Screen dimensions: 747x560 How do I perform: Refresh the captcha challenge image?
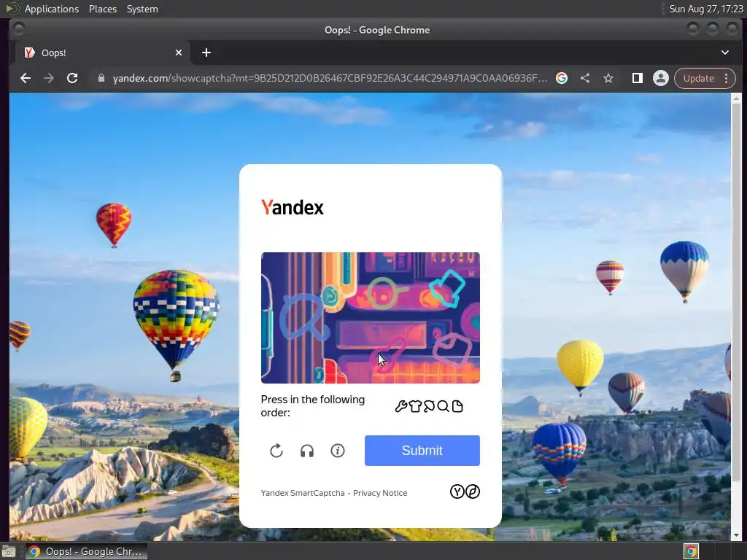click(x=276, y=451)
